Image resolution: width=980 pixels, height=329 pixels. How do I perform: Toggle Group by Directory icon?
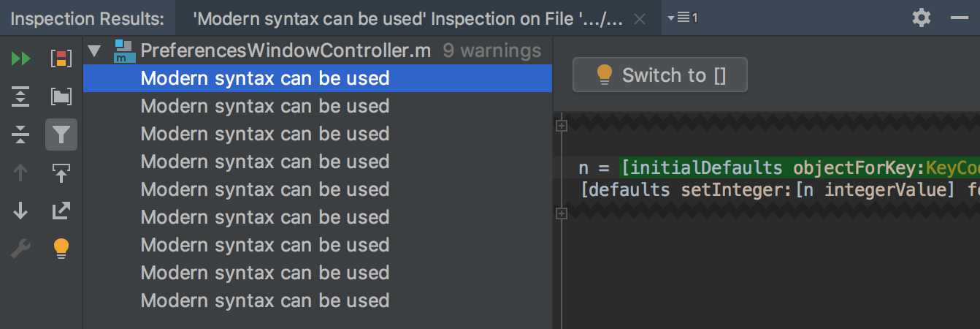[x=61, y=97]
